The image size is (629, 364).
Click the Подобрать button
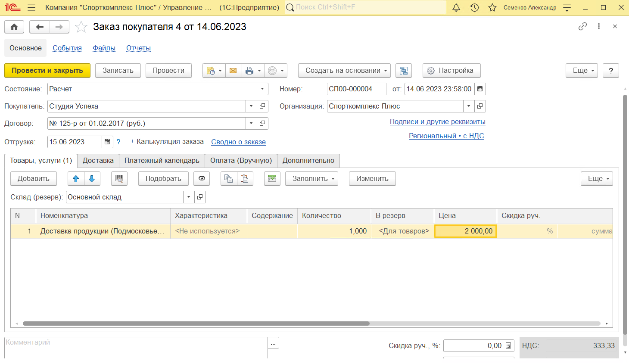tap(163, 179)
